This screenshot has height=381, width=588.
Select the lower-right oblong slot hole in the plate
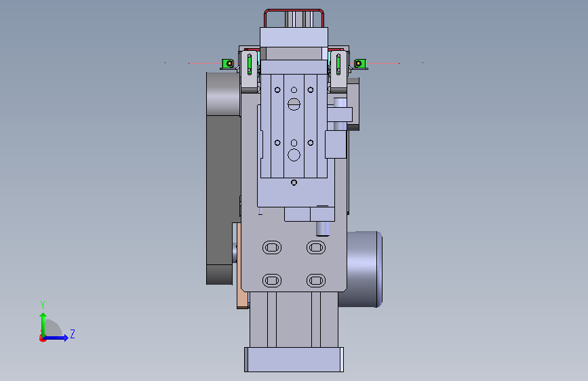click(x=316, y=281)
